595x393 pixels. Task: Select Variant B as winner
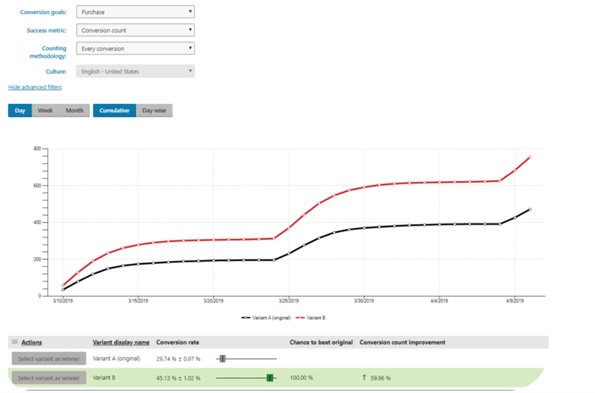click(49, 378)
